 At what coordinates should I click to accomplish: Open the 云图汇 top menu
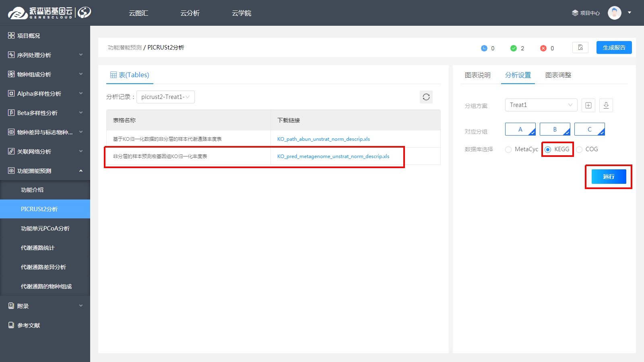[x=138, y=13]
